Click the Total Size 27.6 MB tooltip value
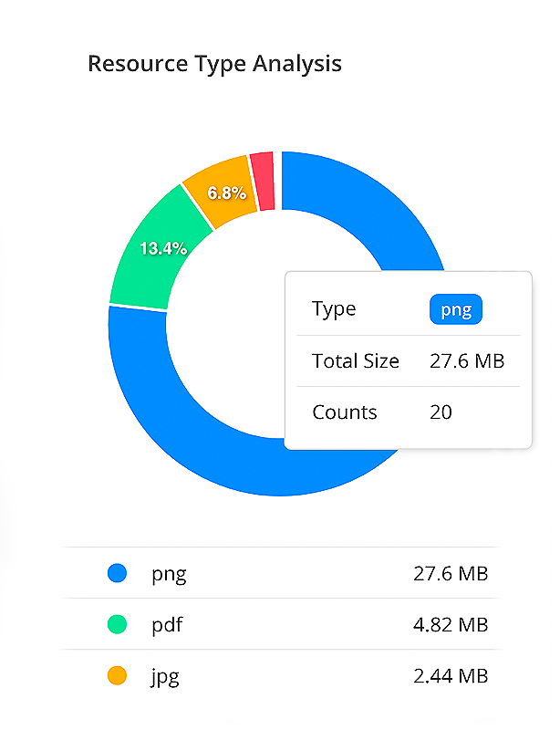The height and width of the screenshot is (730, 560). 467,361
